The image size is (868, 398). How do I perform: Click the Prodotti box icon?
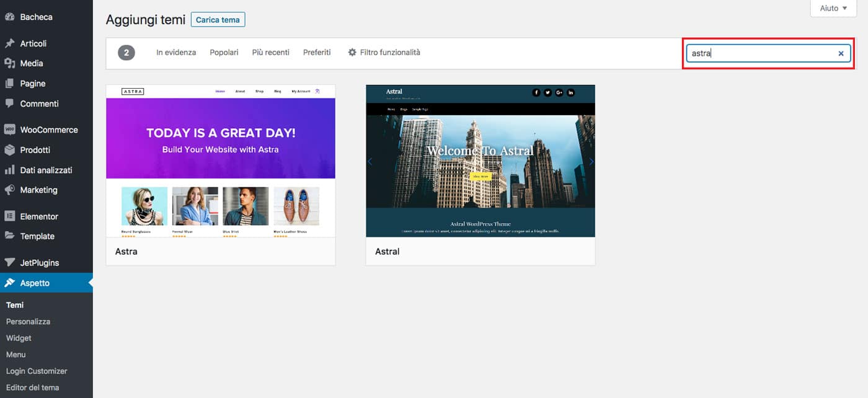pyautogui.click(x=9, y=150)
